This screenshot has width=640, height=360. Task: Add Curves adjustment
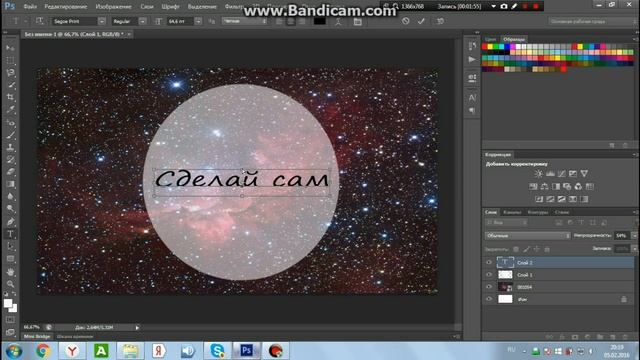click(x=562, y=173)
